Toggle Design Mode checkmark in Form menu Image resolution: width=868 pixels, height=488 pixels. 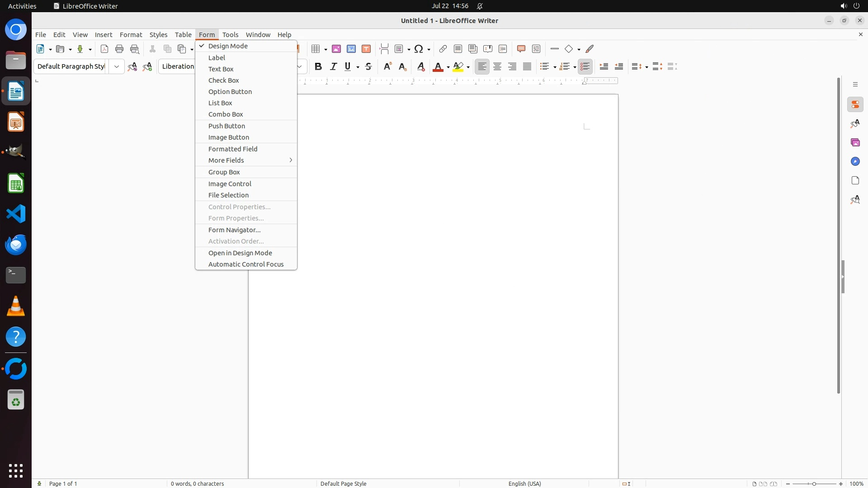(228, 46)
